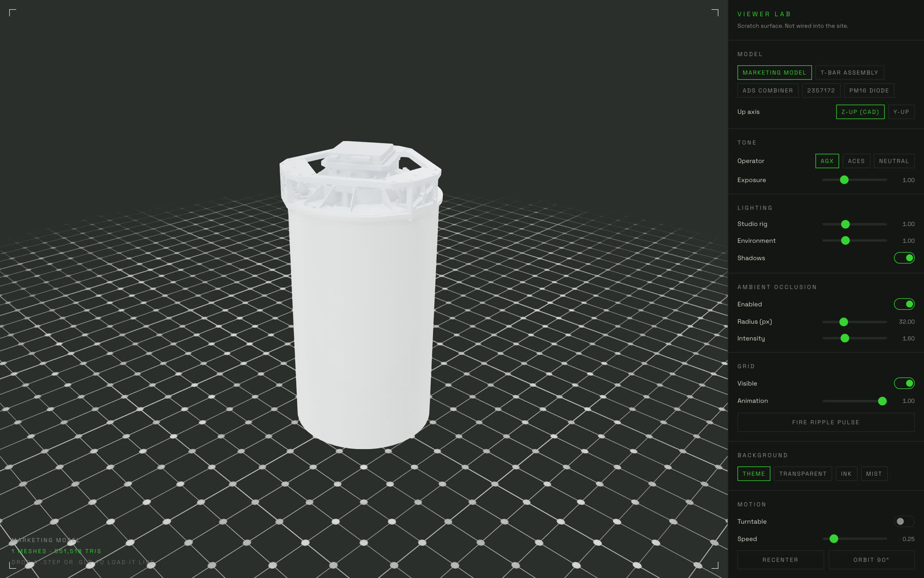Screen dimensions: 924x578
Task: Click the grid Animation slider handle
Action: pos(882,401)
